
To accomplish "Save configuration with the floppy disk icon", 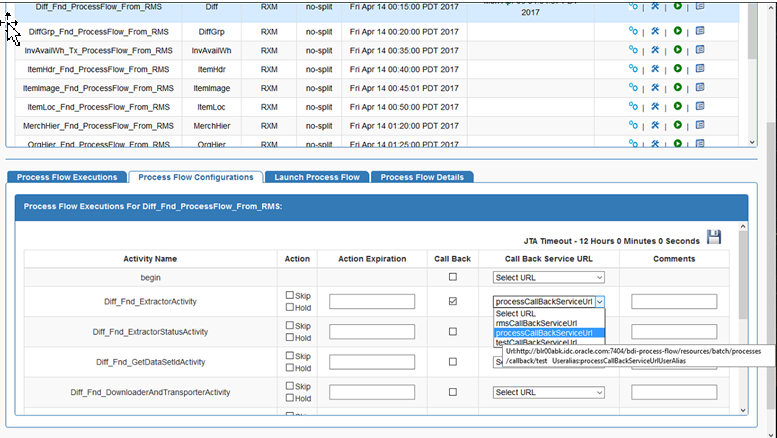I will coord(714,237).
